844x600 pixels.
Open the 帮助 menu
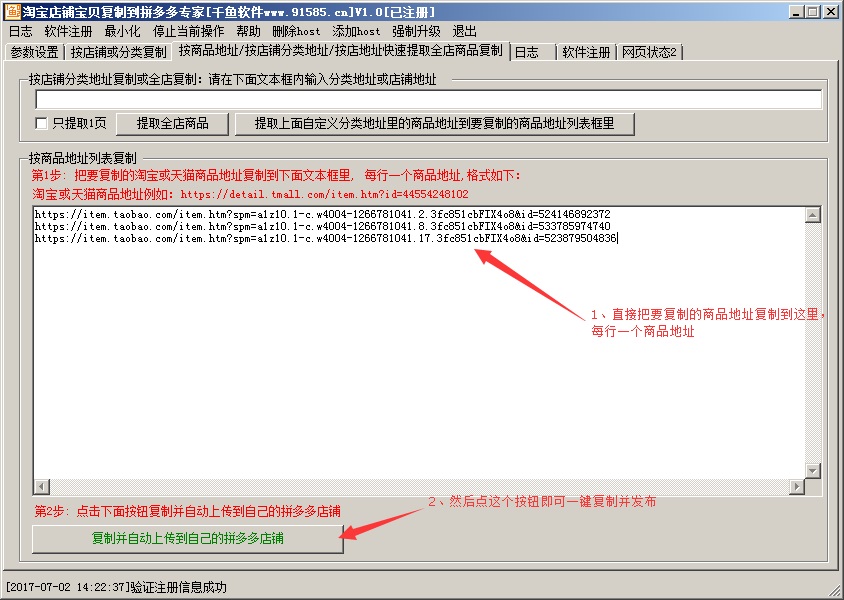click(x=248, y=31)
